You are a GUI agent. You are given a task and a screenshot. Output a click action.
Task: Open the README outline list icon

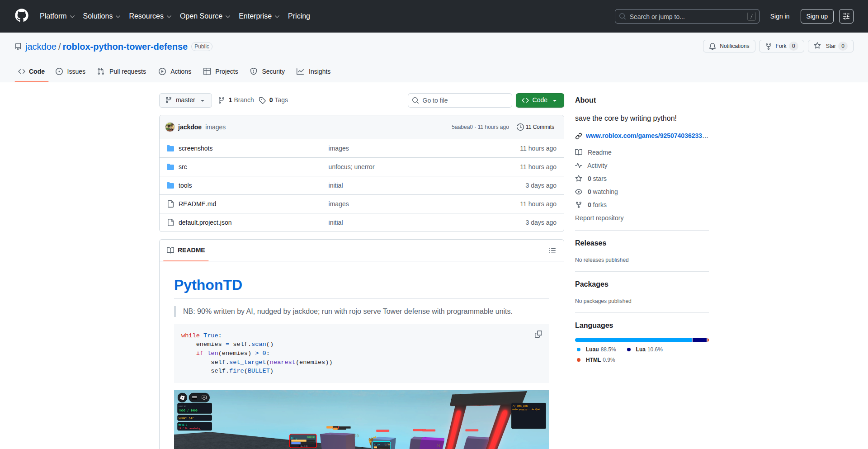pos(552,250)
